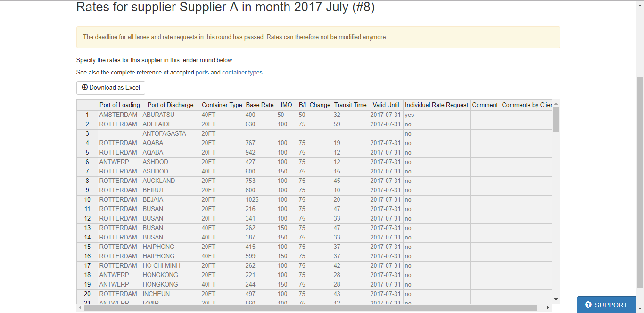Click the empty Port of Loading cell in row 3

(119, 133)
